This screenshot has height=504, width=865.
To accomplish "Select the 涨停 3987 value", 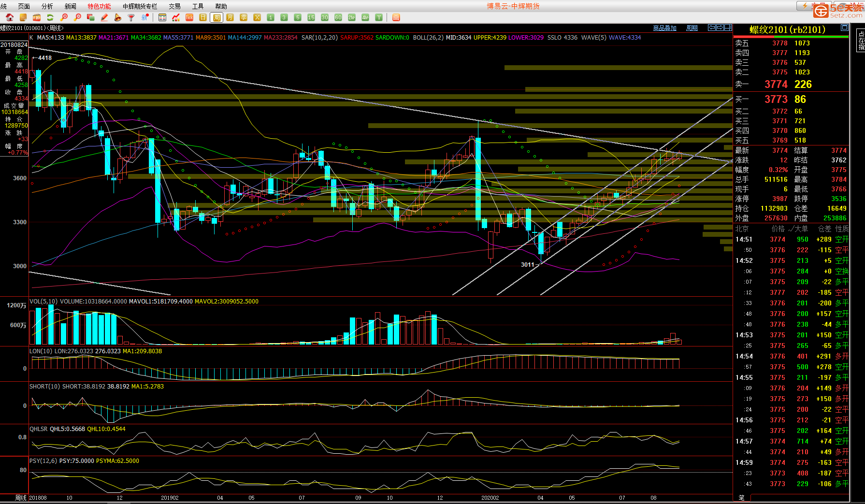I will tap(780, 199).
